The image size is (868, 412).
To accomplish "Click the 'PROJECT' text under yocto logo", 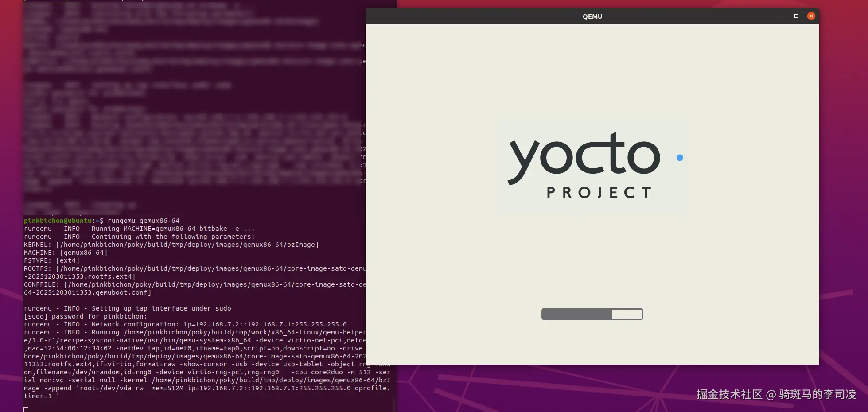I will pyautogui.click(x=599, y=193).
